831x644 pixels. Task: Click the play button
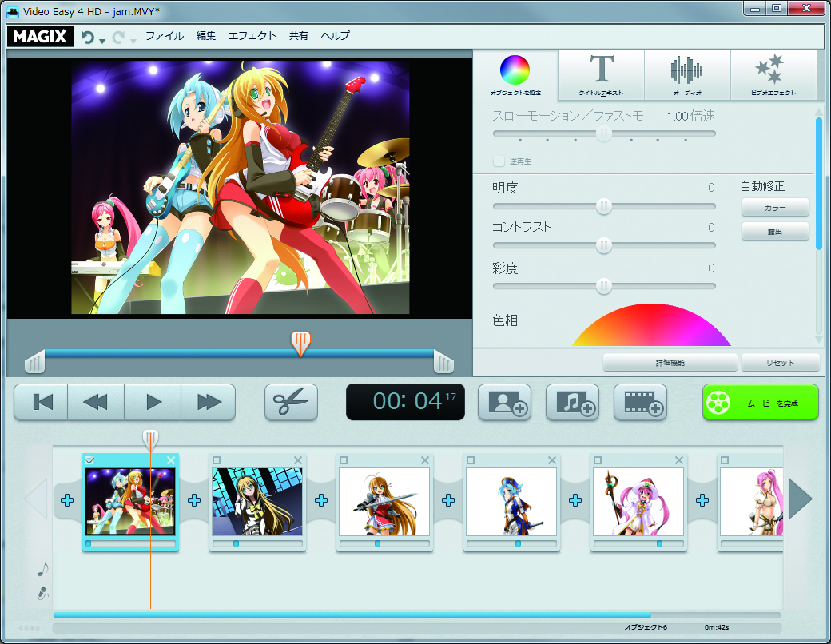(153, 403)
